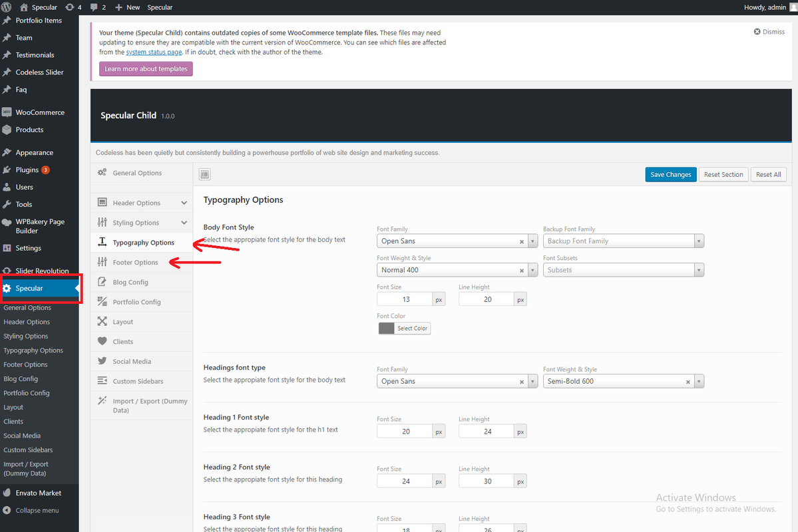Expand the Styling Options section chevron

click(x=184, y=223)
